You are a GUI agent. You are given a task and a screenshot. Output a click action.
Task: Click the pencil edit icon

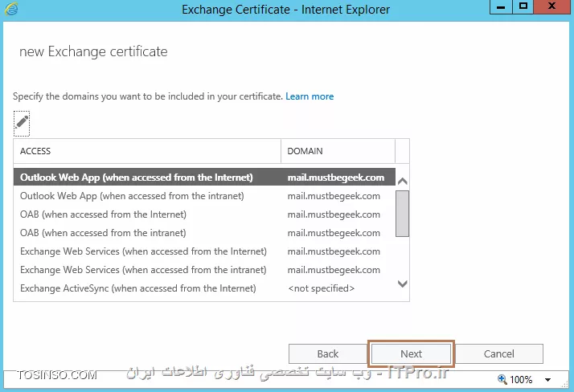(22, 123)
